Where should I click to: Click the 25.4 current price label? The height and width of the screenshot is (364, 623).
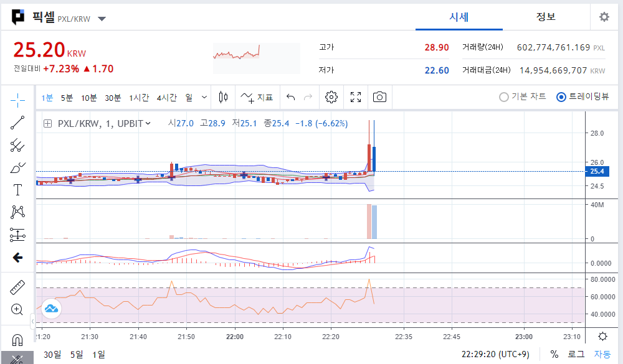[597, 172]
